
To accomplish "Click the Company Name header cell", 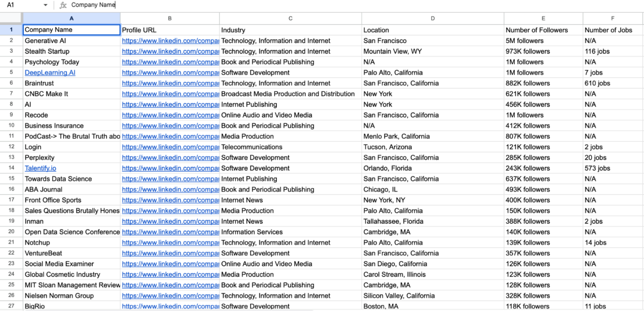I will pyautogui.click(x=72, y=30).
